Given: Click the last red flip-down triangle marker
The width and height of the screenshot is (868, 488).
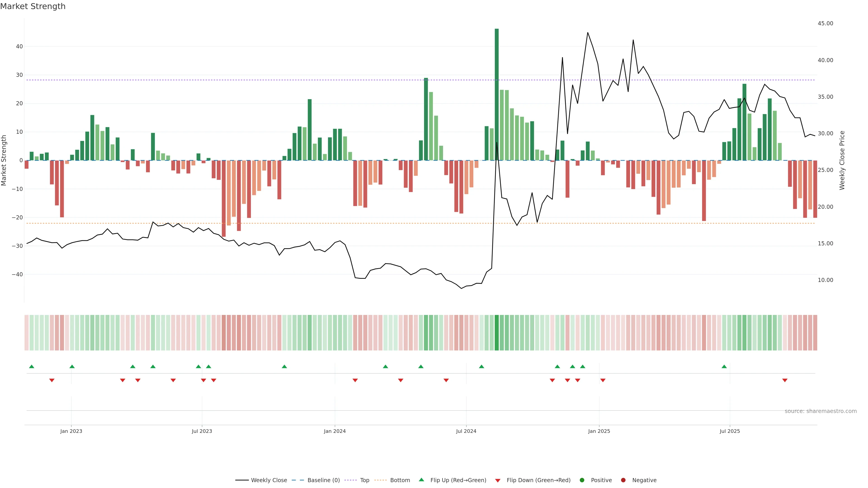Looking at the screenshot, I should pos(785,380).
